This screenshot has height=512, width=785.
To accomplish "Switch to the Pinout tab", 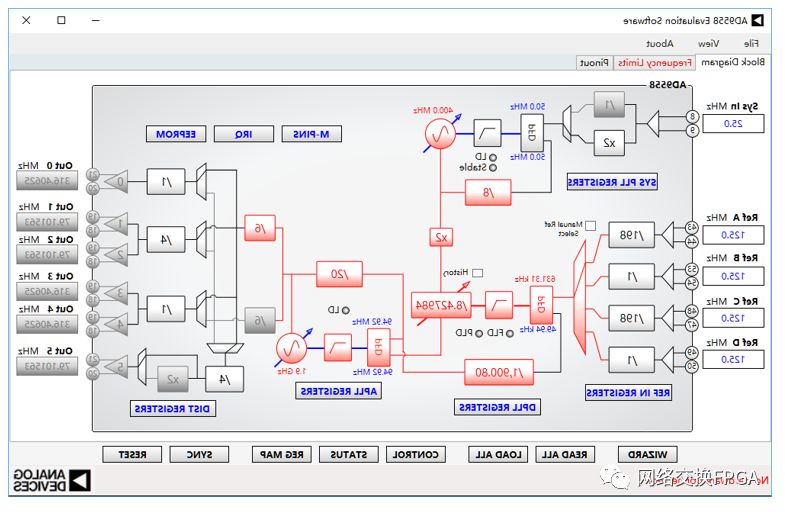I will pos(594,63).
